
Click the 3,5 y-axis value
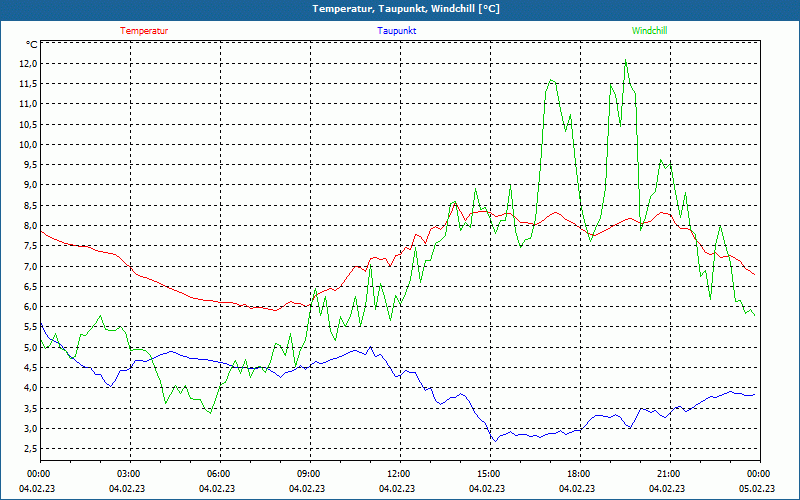pyautogui.click(x=30, y=408)
